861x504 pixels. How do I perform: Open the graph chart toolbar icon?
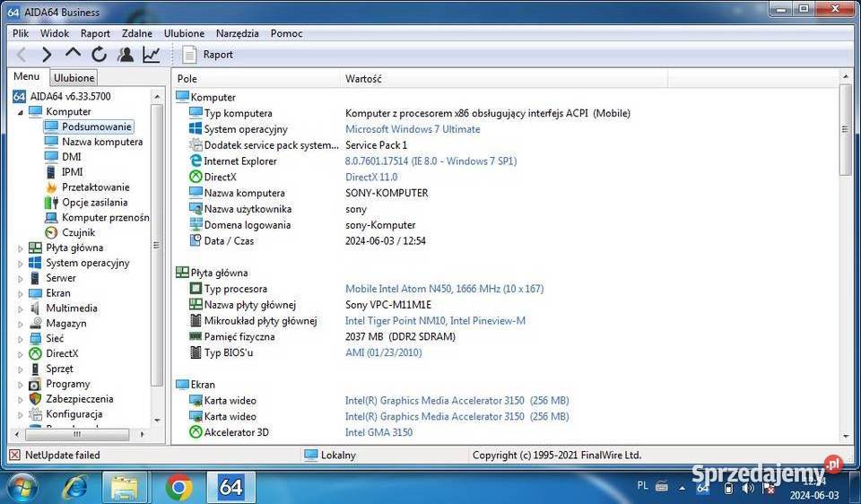point(152,55)
